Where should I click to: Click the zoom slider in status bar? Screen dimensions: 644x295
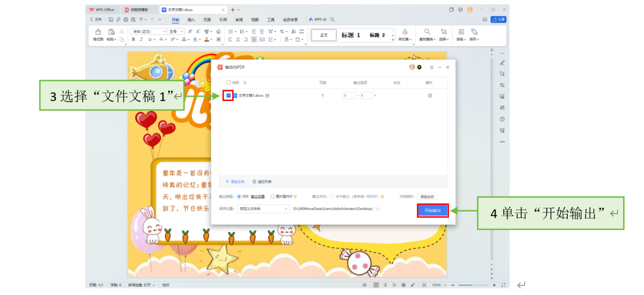(x=473, y=285)
